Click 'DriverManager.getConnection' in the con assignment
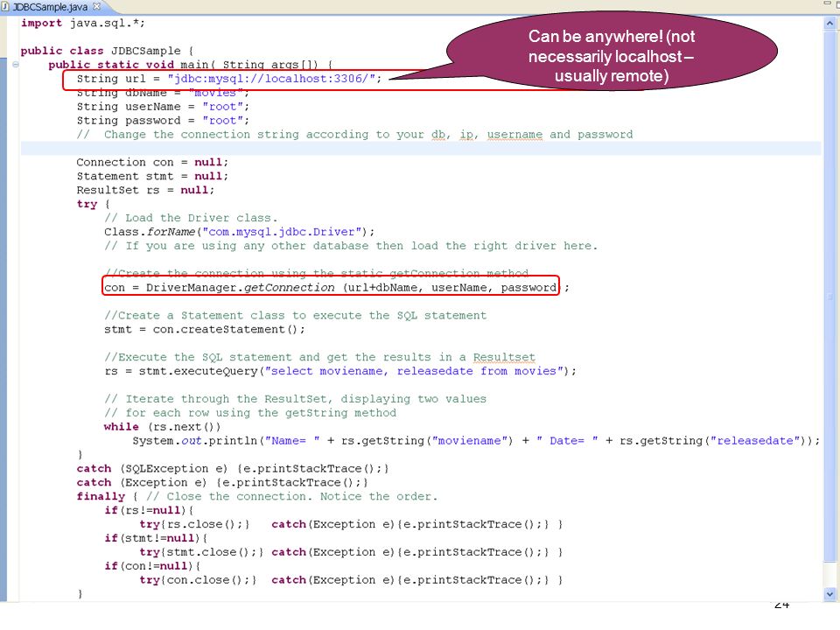The image size is (840, 630). tap(240, 288)
